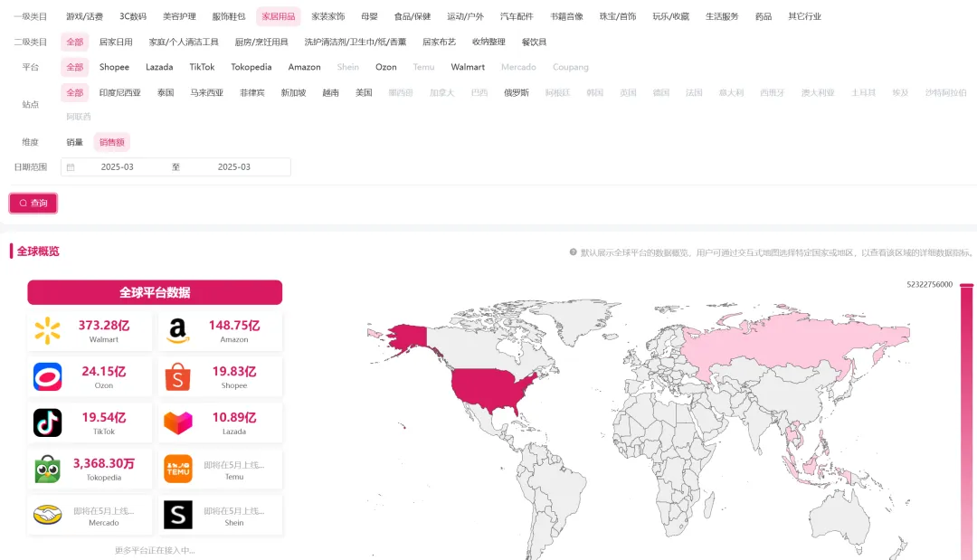Click the TikTok logo icon

point(47,423)
